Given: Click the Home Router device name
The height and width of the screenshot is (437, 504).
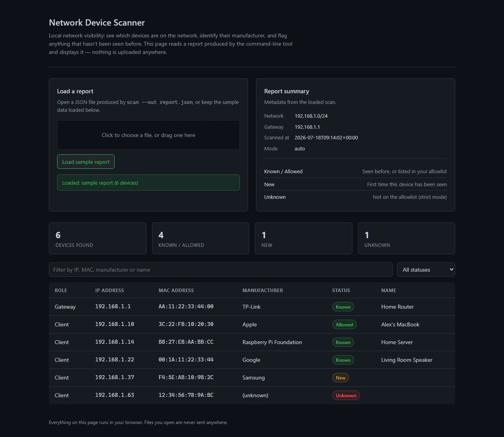Looking at the screenshot, I should (x=397, y=307).
